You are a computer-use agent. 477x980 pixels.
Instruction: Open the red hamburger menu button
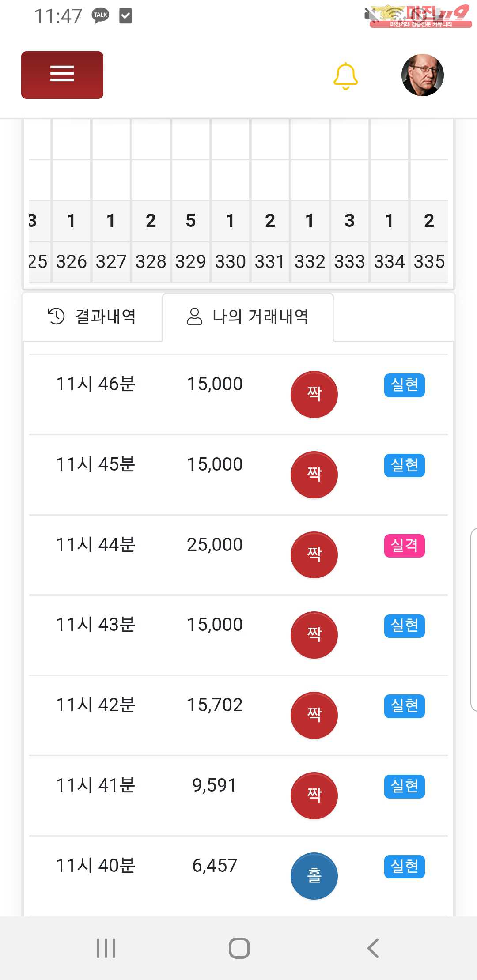[x=62, y=75]
